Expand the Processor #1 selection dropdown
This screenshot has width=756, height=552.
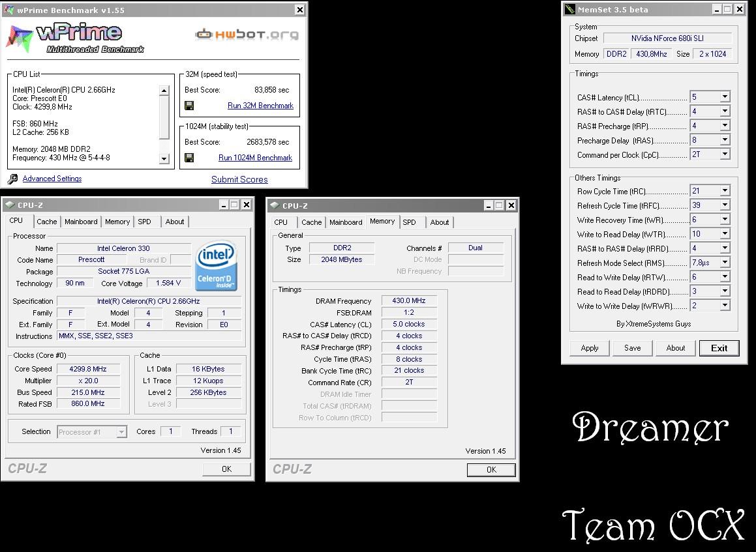pyautogui.click(x=121, y=432)
